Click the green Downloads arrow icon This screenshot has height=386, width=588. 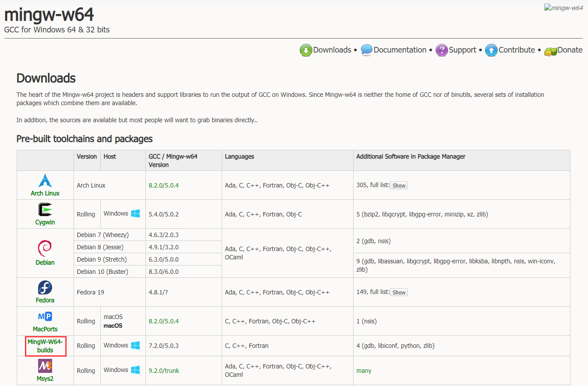click(x=305, y=50)
